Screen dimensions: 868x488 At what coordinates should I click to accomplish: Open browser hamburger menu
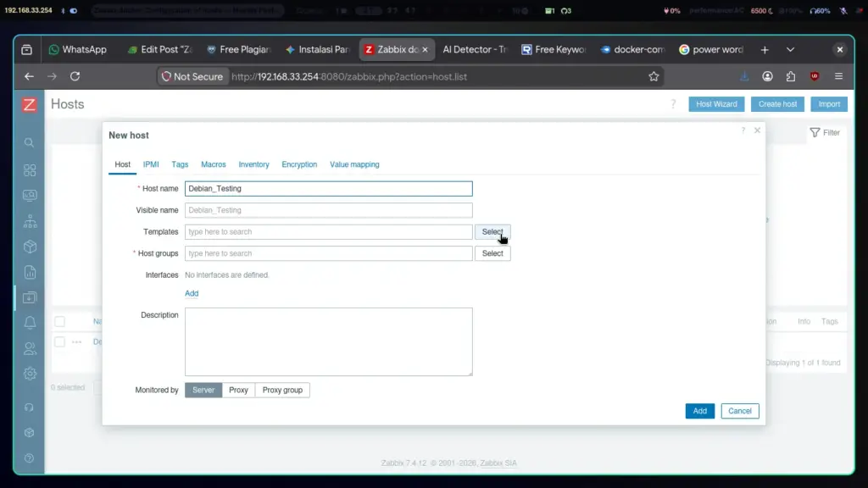(x=838, y=76)
